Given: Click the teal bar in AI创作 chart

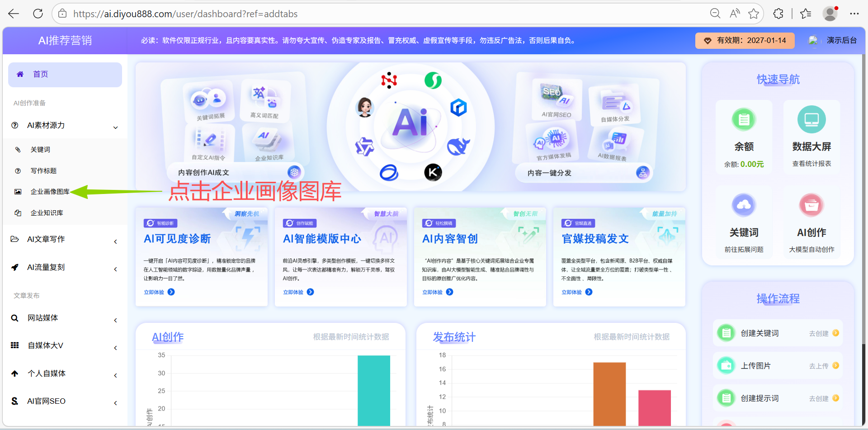Looking at the screenshot, I should [373, 390].
